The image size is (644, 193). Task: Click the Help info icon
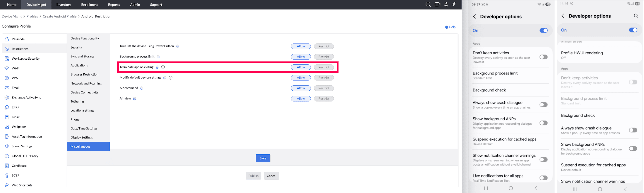[447, 27]
